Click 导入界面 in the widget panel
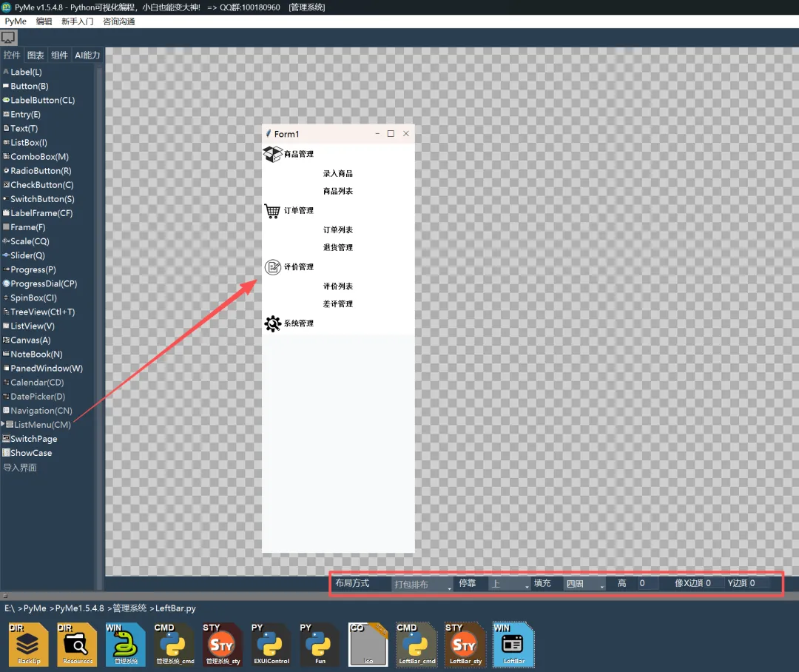Screen dimensions: 799x672 (20, 468)
